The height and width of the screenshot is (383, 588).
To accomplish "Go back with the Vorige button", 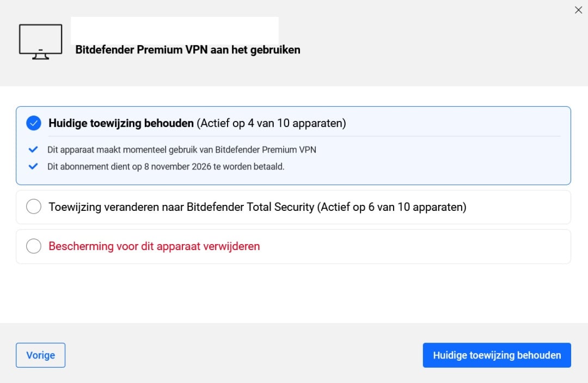I will [x=40, y=355].
